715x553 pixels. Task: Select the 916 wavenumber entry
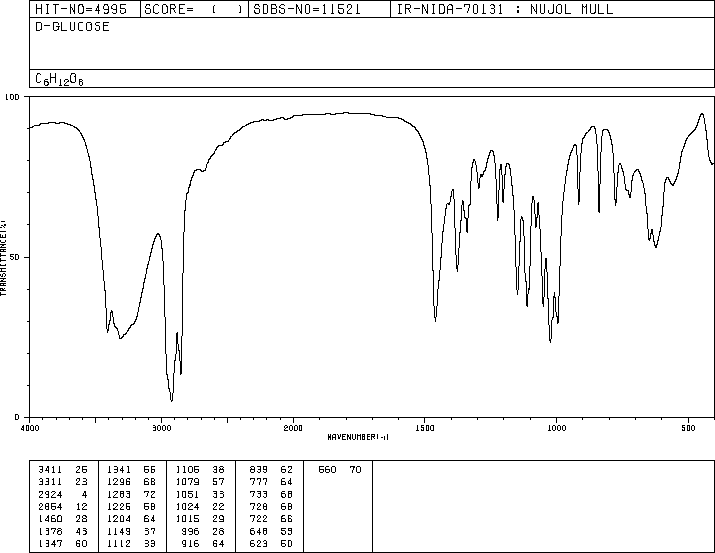(x=190, y=544)
